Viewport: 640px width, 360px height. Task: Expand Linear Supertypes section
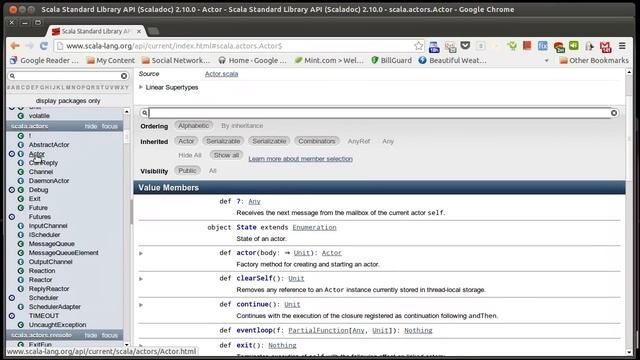click(169, 87)
